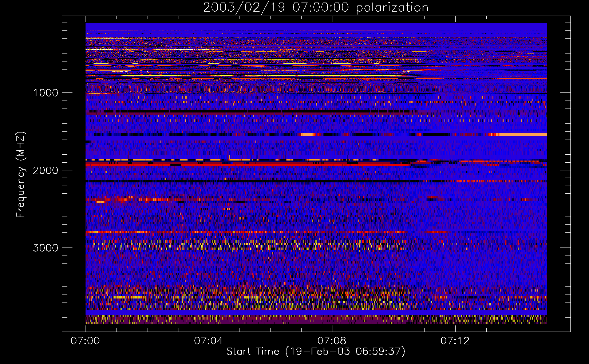Click the '3000' frequency tick label
The image size is (589, 364).
point(46,248)
